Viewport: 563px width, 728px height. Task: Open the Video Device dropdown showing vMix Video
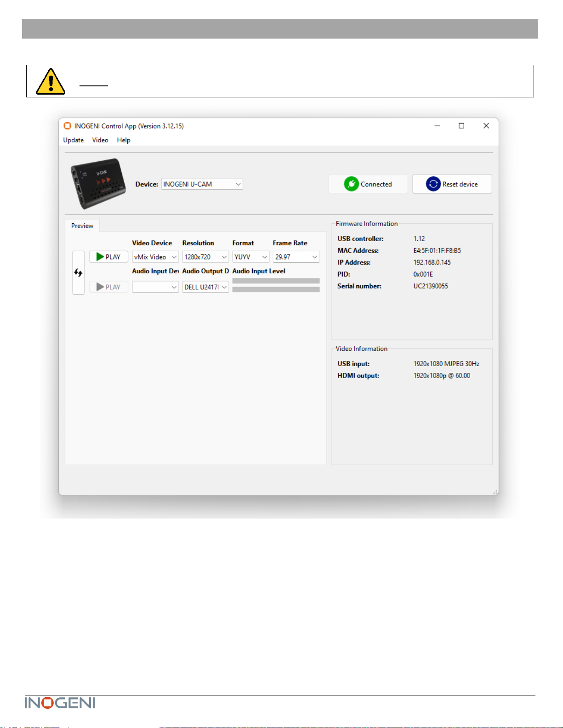[155, 257]
